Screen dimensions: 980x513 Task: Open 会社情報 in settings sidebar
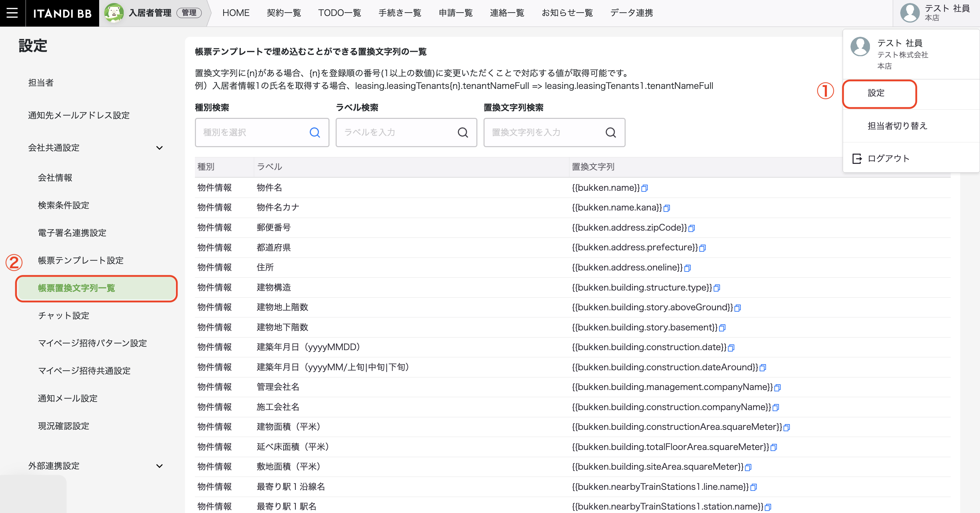point(55,177)
